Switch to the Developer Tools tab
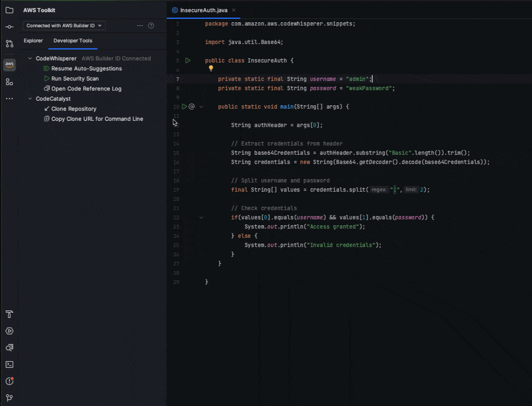Image resolution: width=532 pixels, height=406 pixels. point(73,41)
